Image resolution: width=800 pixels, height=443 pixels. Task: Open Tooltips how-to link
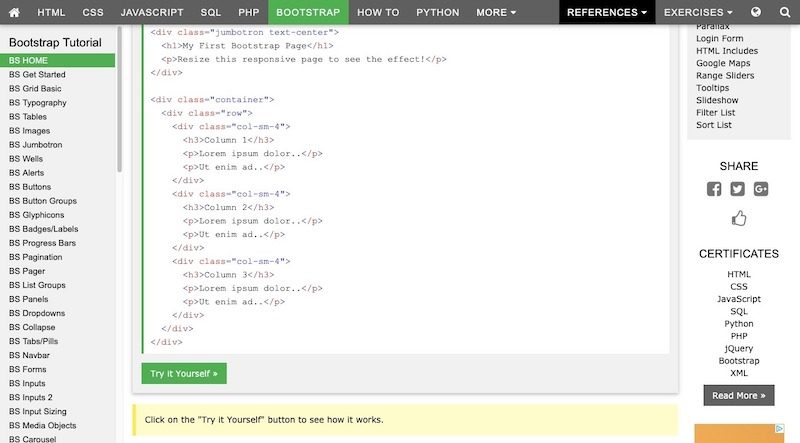[x=712, y=88]
